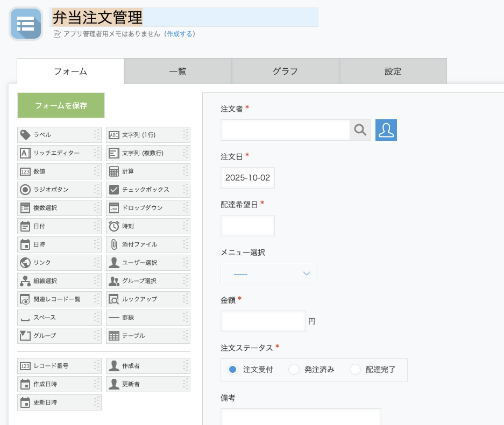Click the magnifier search icon in 注文者 field
The height and width of the screenshot is (425, 504).
(360, 130)
